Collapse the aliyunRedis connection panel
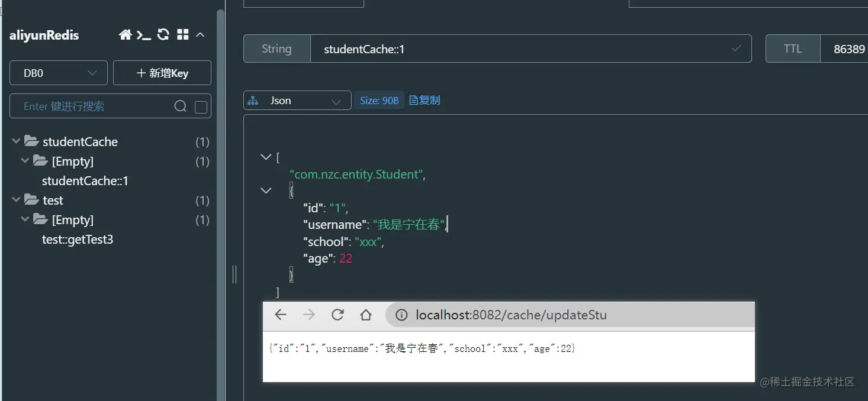Viewport: 868px width, 401px height. (200, 35)
